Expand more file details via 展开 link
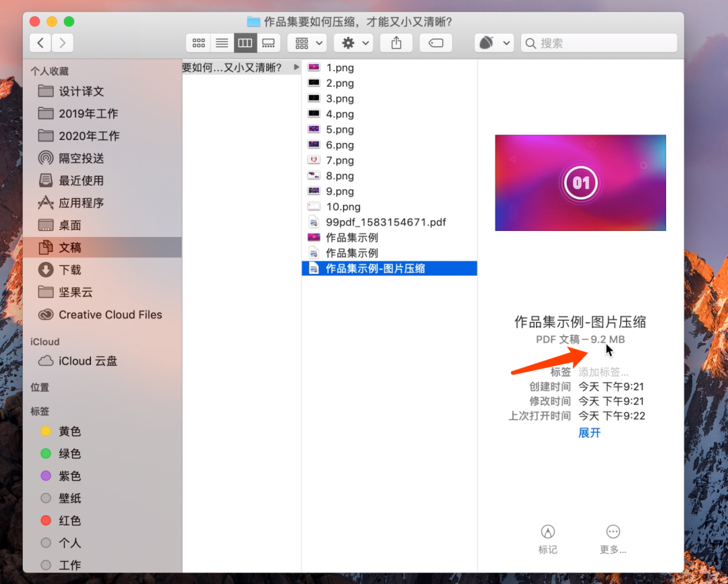 pos(589,433)
